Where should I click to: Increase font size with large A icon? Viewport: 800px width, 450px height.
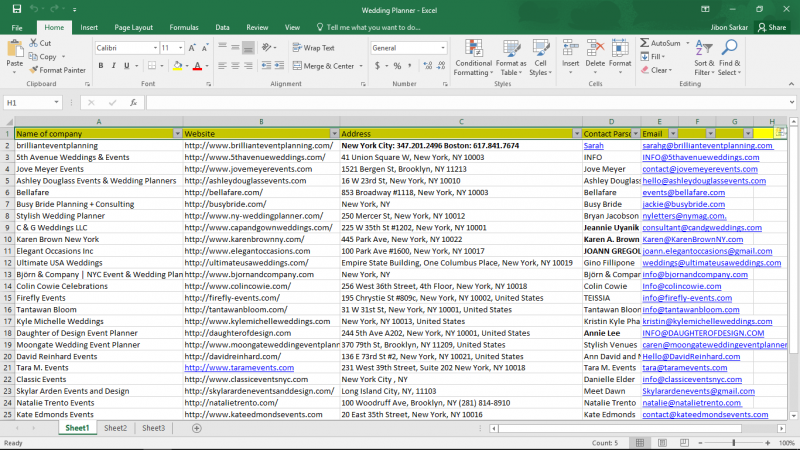tap(192, 48)
